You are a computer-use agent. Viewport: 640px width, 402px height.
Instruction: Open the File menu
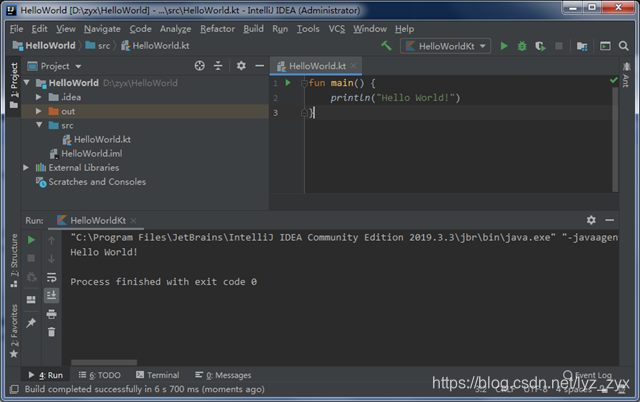coord(16,29)
